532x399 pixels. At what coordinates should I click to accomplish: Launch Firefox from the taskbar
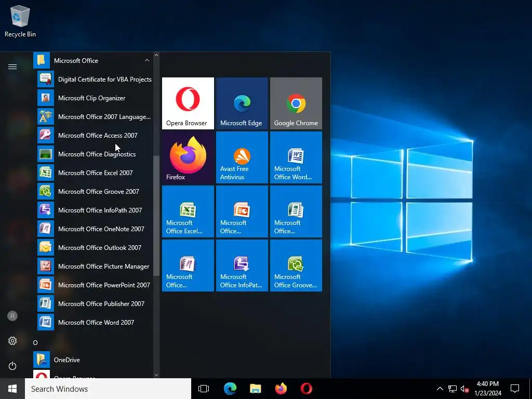281,389
